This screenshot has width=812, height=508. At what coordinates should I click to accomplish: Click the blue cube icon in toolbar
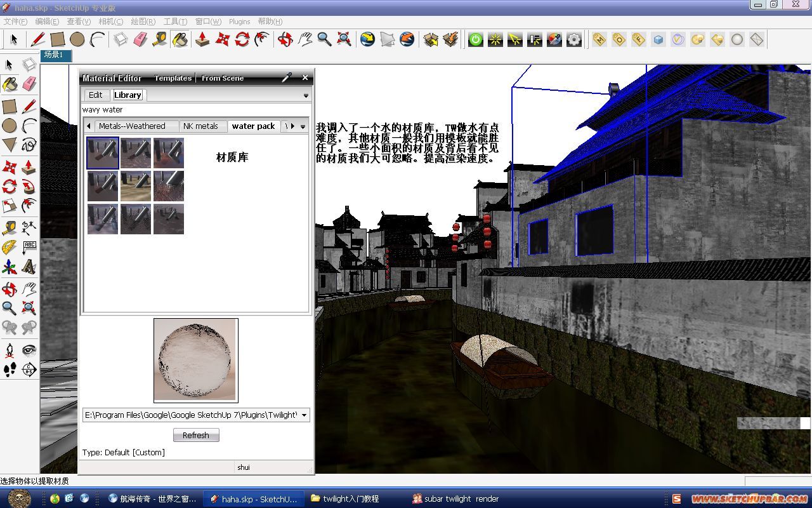(658, 39)
